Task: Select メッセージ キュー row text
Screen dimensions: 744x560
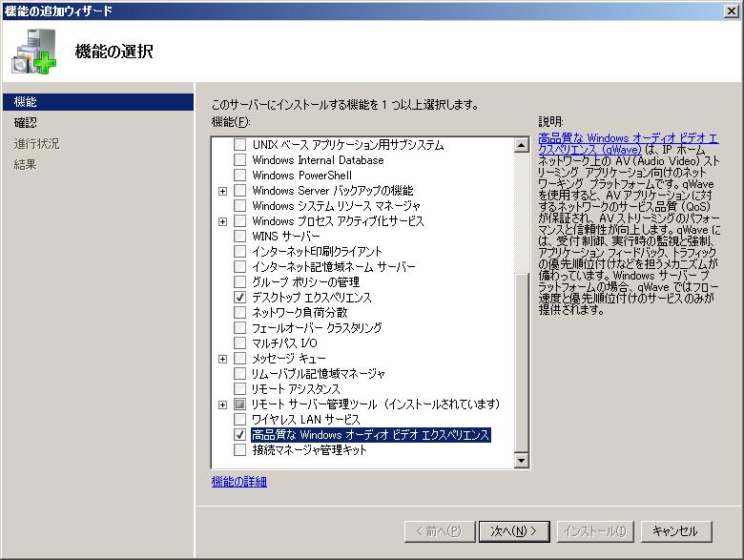Action: coord(288,359)
